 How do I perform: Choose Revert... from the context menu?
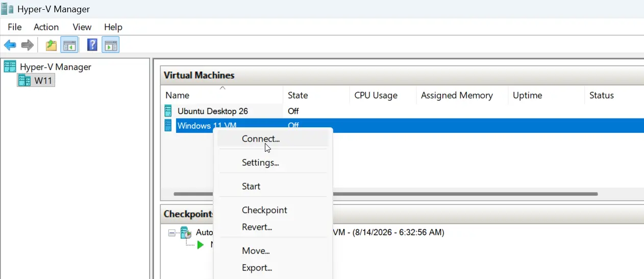[x=273, y=227]
